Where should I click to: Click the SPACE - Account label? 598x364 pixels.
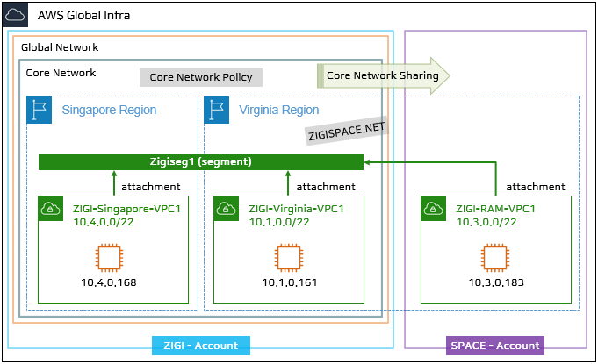tap(495, 346)
